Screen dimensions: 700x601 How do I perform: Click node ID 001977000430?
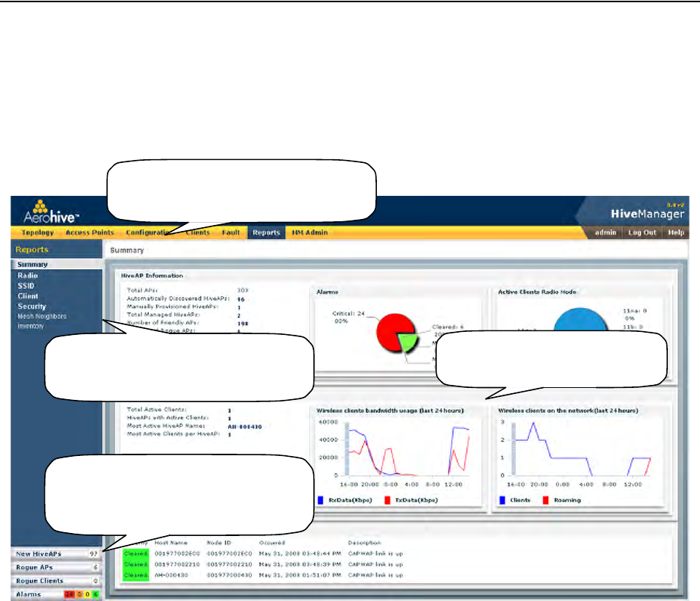[x=230, y=575]
